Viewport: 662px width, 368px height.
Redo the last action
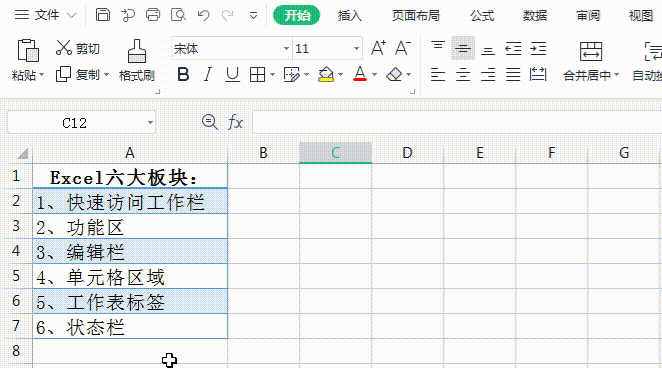click(228, 16)
